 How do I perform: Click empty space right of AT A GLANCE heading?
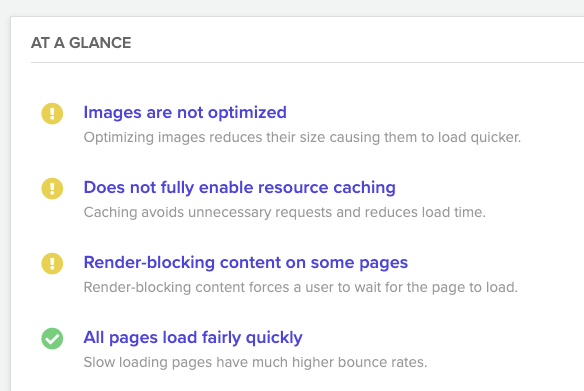(x=358, y=43)
